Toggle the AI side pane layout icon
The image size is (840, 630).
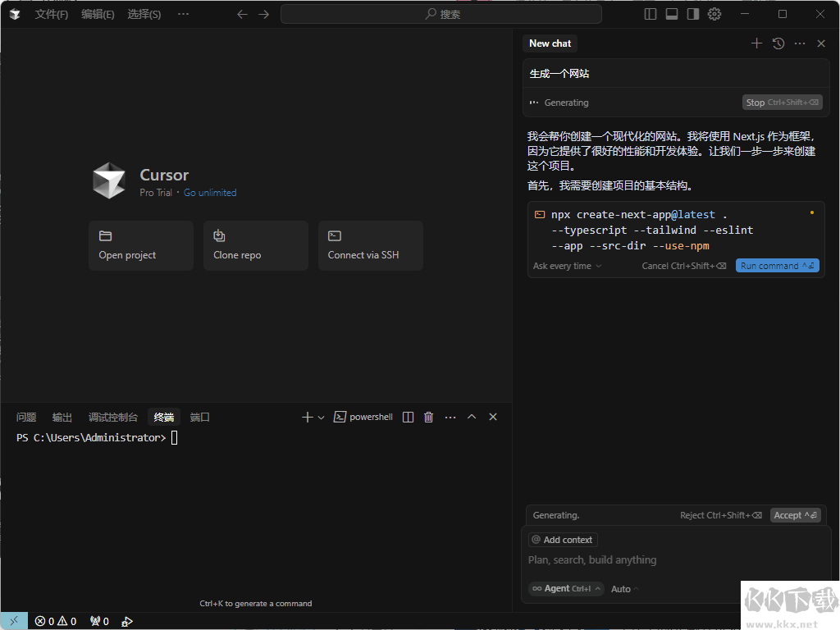pos(693,14)
